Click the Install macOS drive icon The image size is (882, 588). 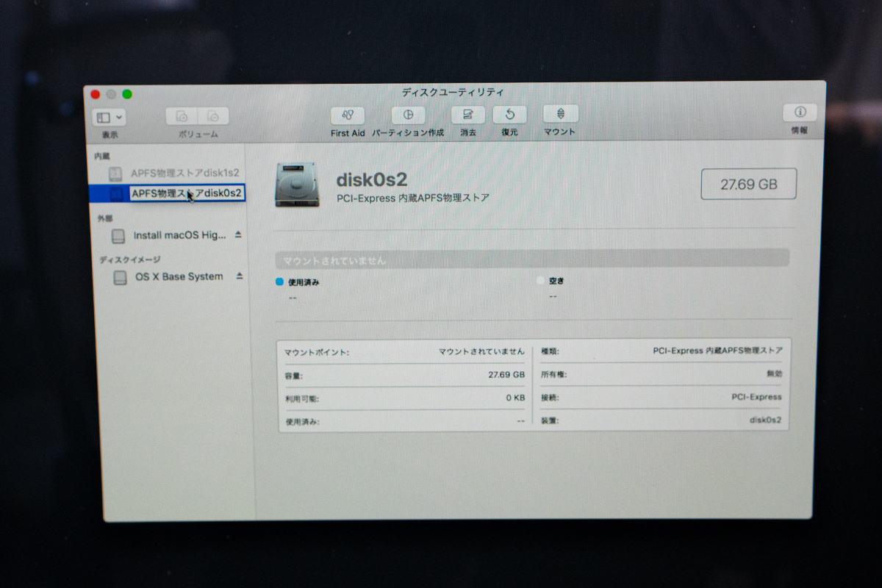coord(118,237)
